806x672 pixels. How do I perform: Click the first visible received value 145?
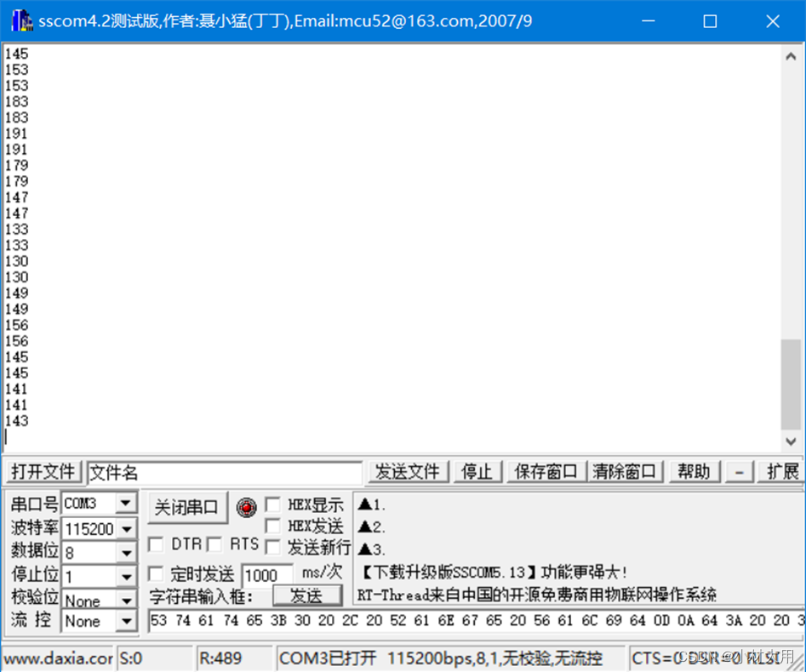(x=16, y=54)
